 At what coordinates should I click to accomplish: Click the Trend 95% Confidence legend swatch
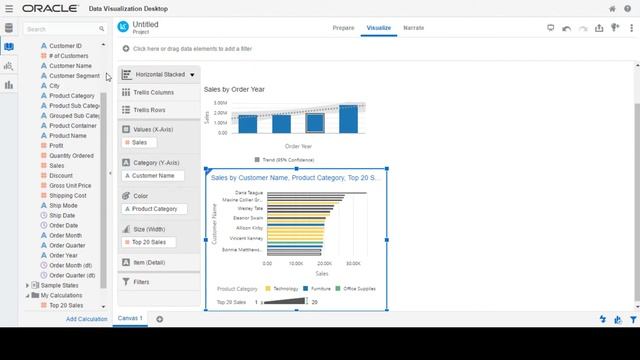257,160
